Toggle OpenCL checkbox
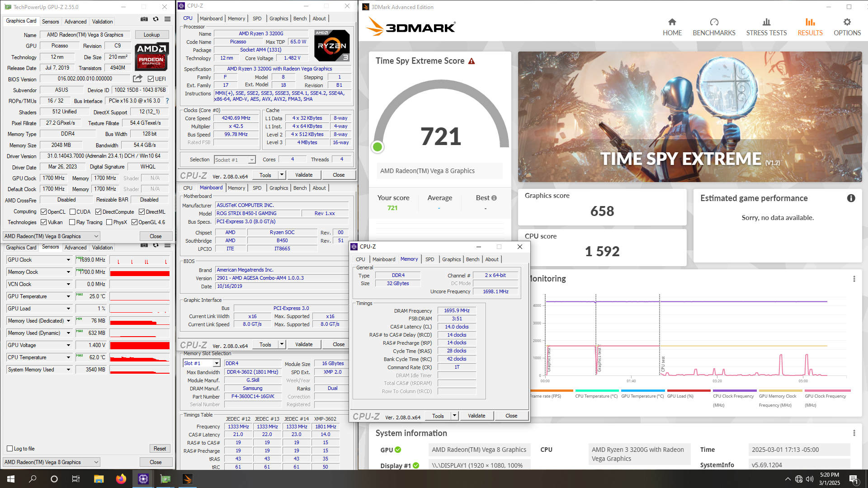 point(44,211)
